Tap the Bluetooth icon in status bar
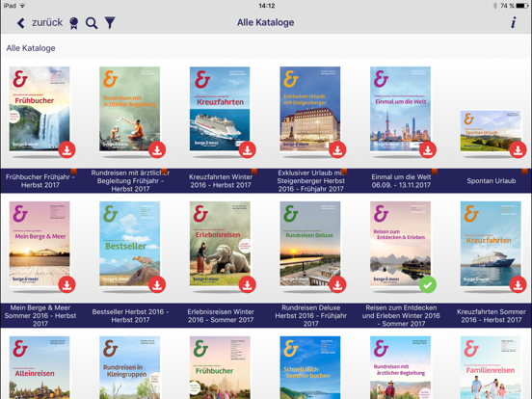The height and width of the screenshot is (399, 532). tap(494, 6)
